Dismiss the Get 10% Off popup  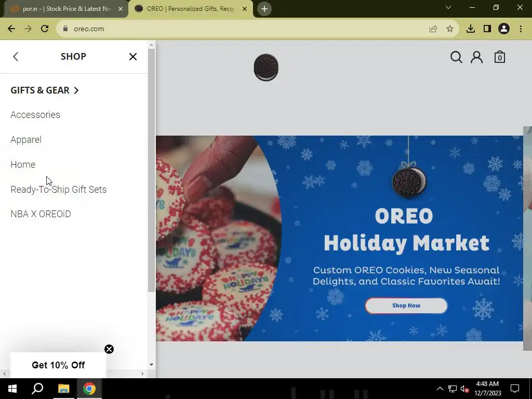[x=109, y=349]
